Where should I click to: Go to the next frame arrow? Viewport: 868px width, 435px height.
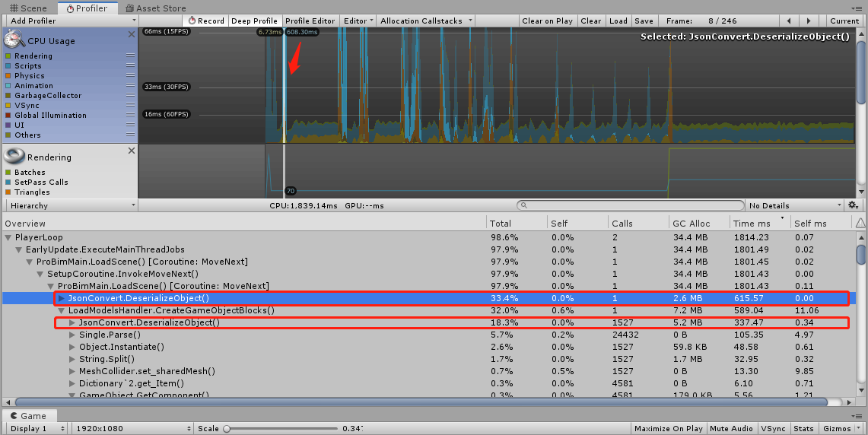pos(808,21)
